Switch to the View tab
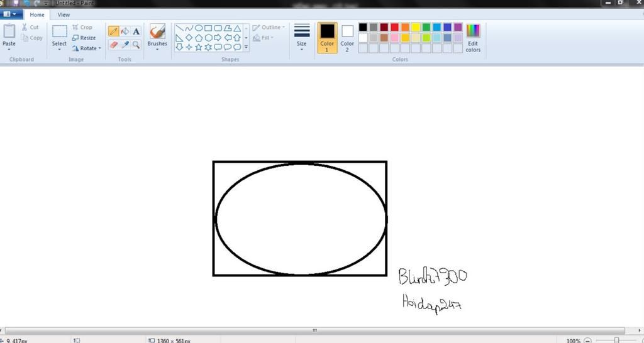Screen dimensions: 644x343 click(64, 15)
